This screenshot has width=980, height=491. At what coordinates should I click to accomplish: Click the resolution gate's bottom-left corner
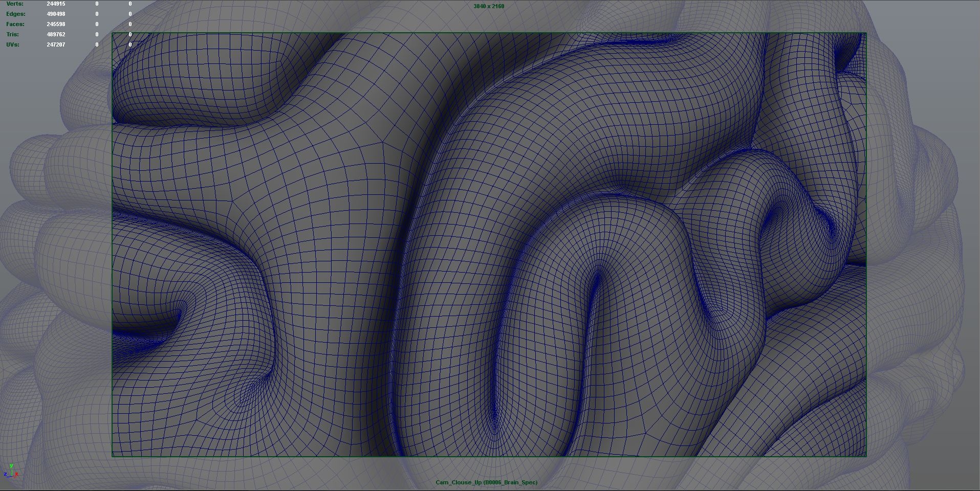click(x=113, y=456)
